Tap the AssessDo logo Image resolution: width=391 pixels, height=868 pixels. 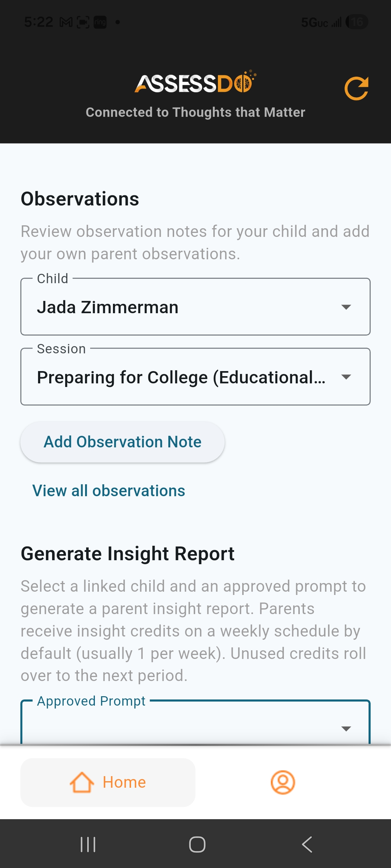[x=195, y=82]
